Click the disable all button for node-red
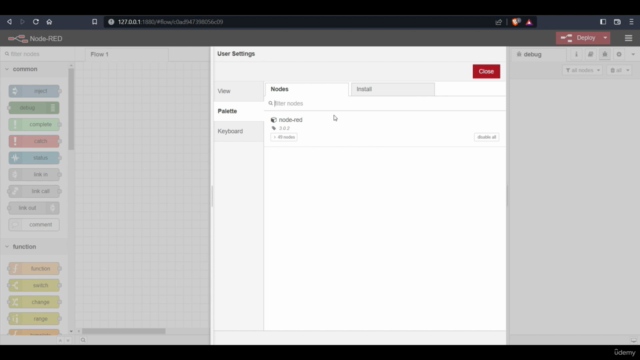This screenshot has width=640, height=360. tap(487, 137)
